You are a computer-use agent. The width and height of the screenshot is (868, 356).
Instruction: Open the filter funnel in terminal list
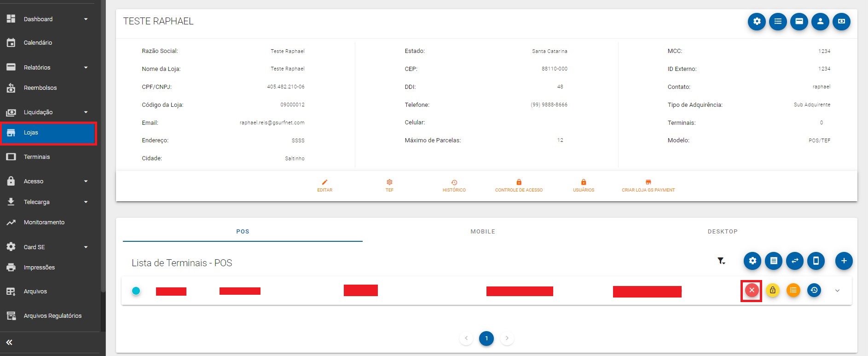[721, 261]
